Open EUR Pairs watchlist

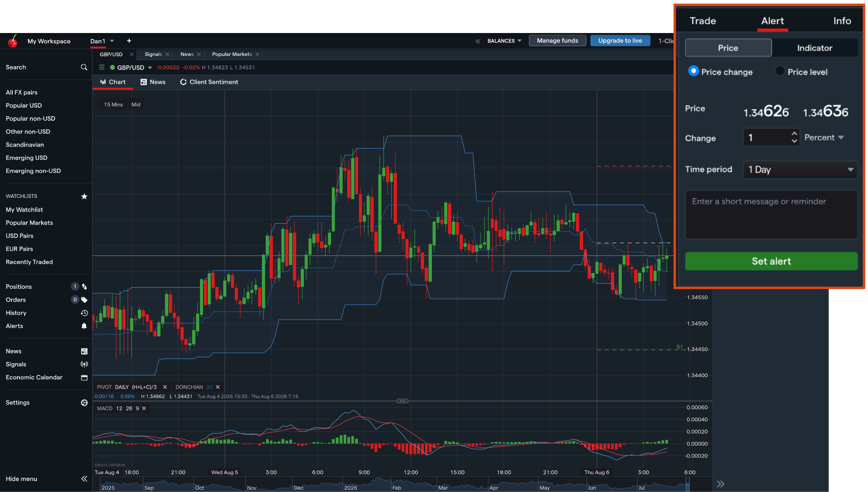(x=19, y=249)
